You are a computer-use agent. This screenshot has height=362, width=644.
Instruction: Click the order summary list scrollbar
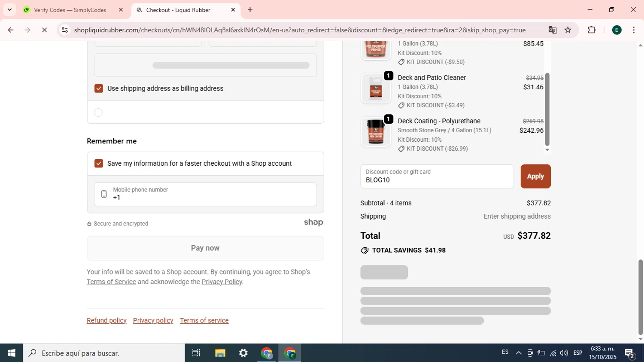point(547,110)
